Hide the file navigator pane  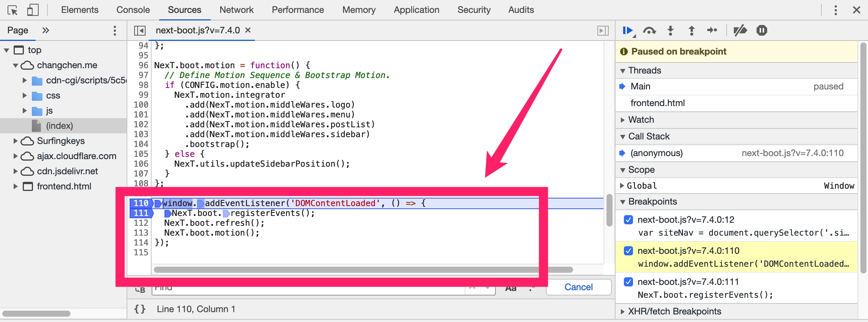(x=139, y=31)
